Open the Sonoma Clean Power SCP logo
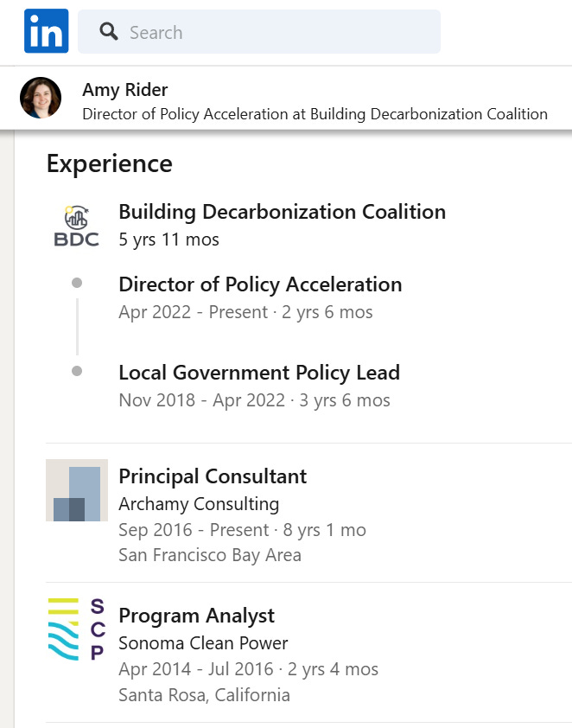Screen dimensions: 572x728 click(77, 629)
